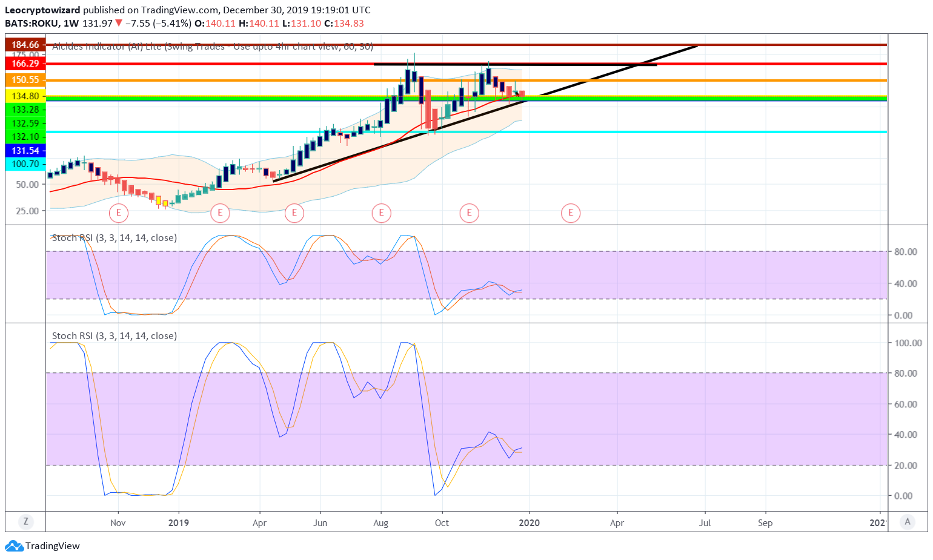Click the TradingView logo icon
Image resolution: width=933 pixels, height=560 pixels.
(x=14, y=546)
